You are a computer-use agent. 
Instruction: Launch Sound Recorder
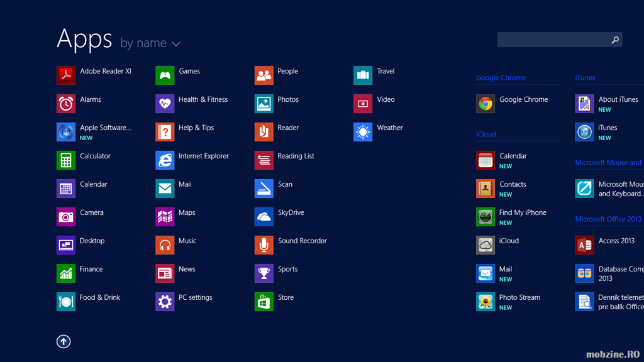point(291,245)
